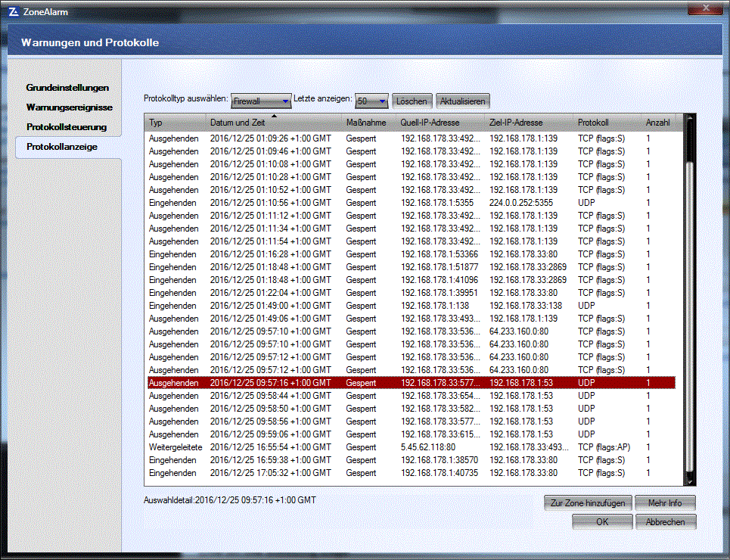Select the entry with destination 224.0.0.252:5355
This screenshot has height=560, width=730.
pyautogui.click(x=412, y=203)
